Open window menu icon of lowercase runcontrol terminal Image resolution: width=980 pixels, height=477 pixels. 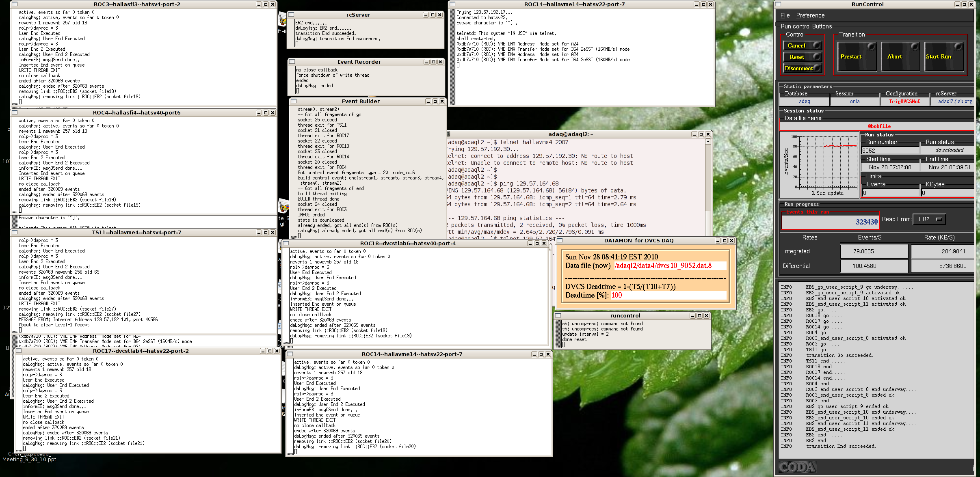coord(558,315)
